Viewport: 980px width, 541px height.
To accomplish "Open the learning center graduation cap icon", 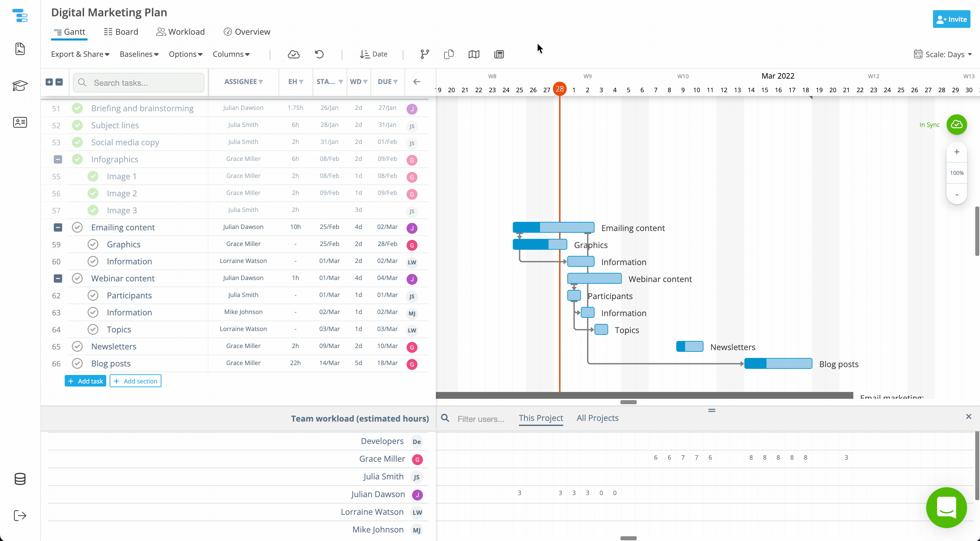I will [x=20, y=86].
